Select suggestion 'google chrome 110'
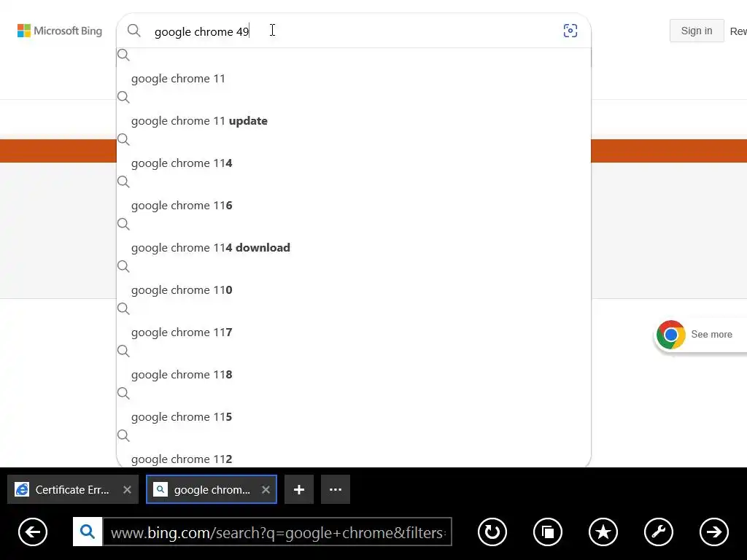The image size is (747, 560). click(x=354, y=290)
